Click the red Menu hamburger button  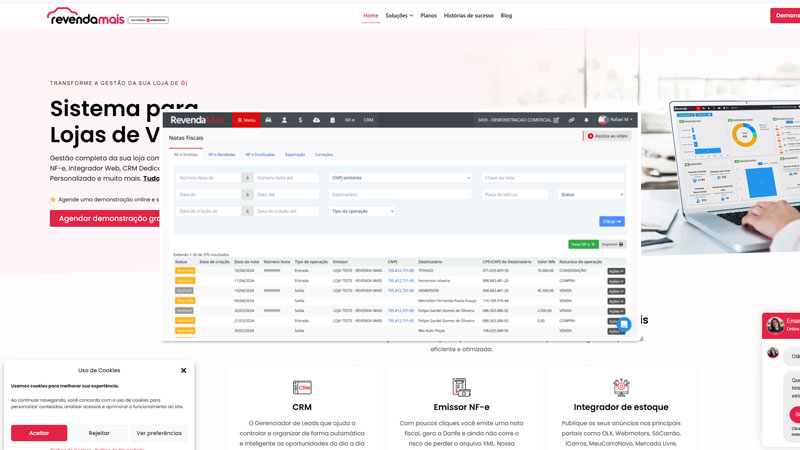click(x=246, y=120)
